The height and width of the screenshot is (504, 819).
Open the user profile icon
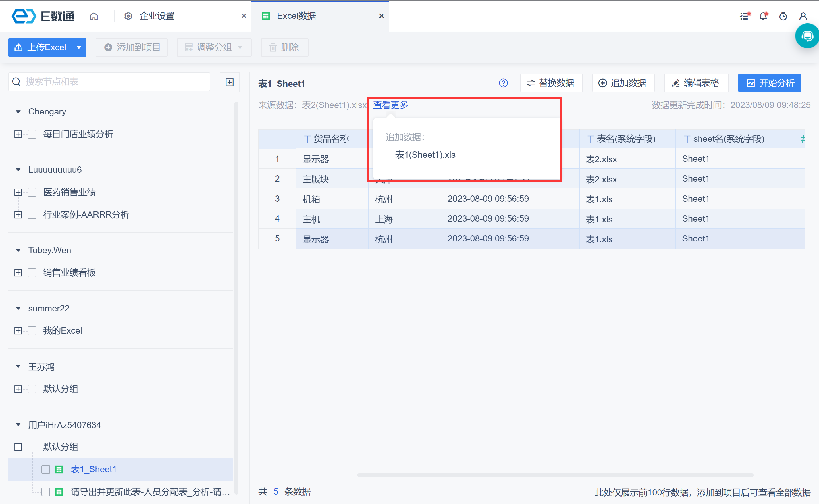coord(803,16)
